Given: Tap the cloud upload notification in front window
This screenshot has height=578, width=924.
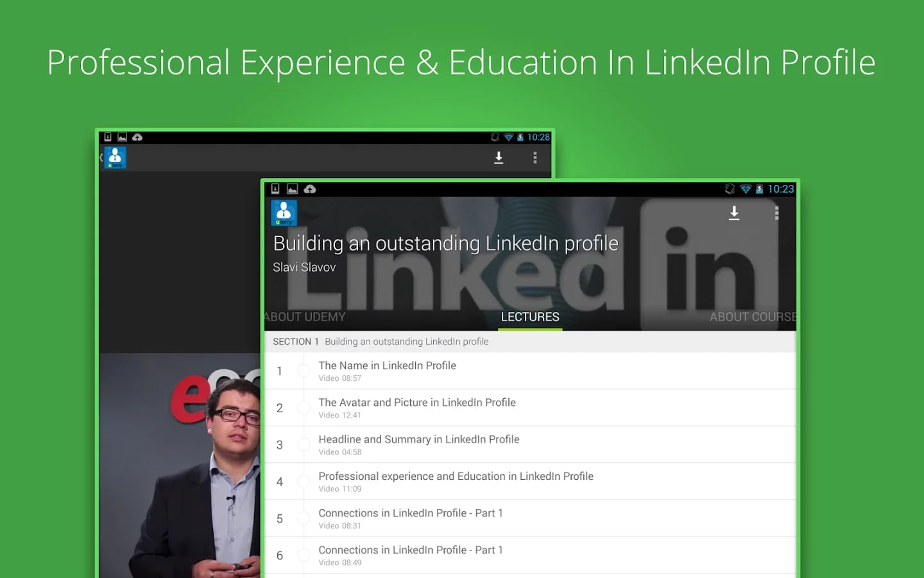Looking at the screenshot, I should [310, 189].
